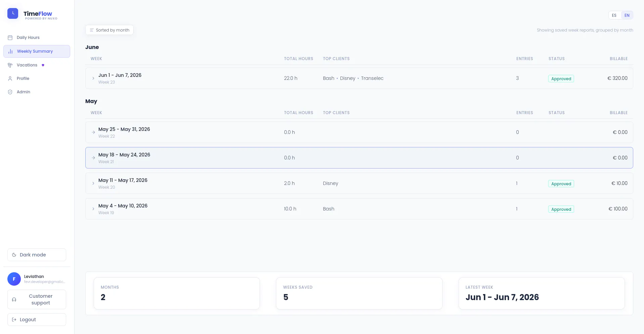Click the Approved badge for Week 20
644x334 pixels.
coord(561,184)
